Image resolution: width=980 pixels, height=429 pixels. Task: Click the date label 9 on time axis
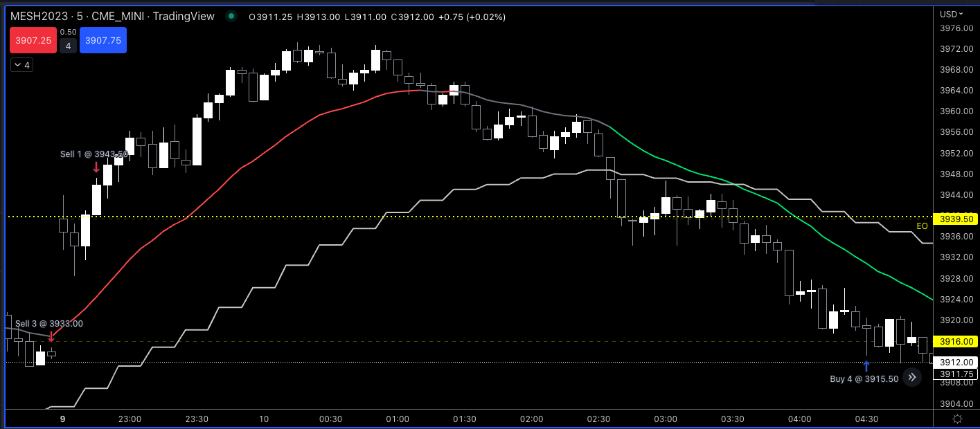[x=62, y=419]
